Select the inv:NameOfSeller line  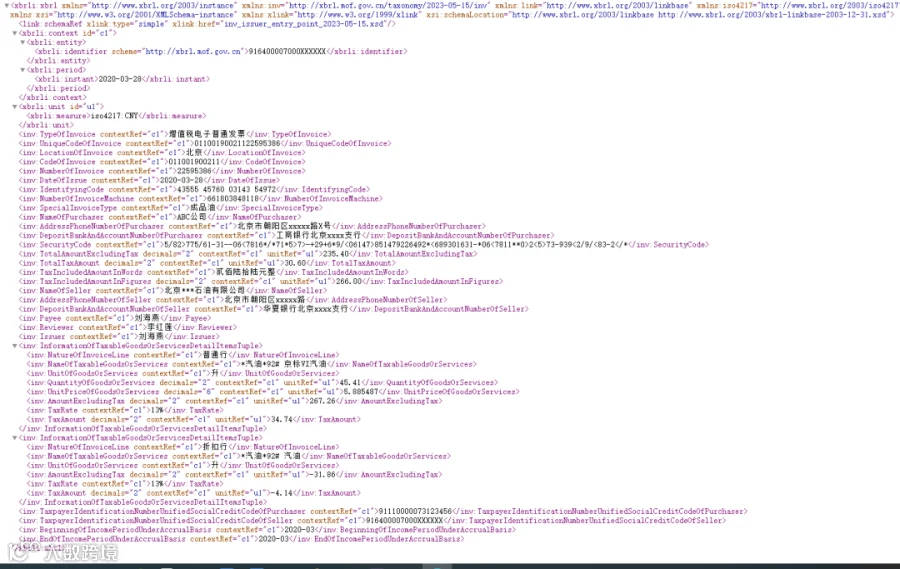coord(172,291)
